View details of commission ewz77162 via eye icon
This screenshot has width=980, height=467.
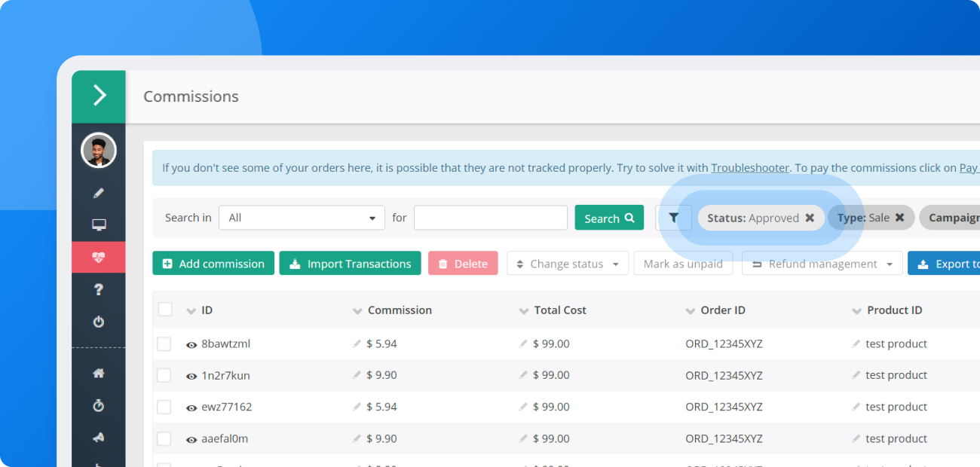click(x=191, y=407)
